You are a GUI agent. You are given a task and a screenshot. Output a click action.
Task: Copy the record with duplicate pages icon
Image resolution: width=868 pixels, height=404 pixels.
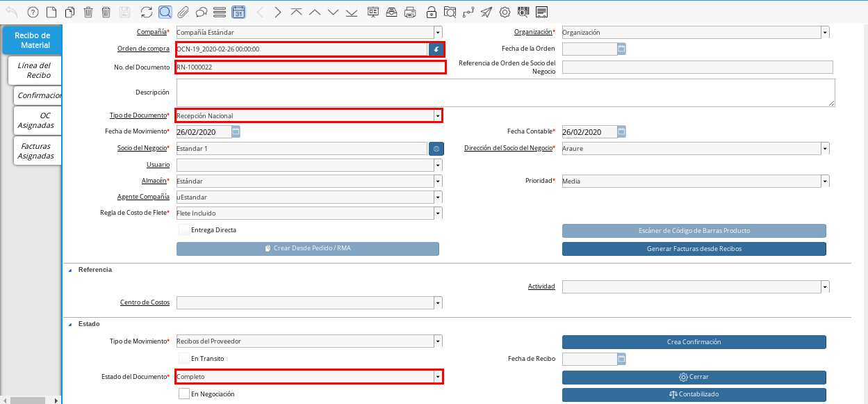click(69, 12)
